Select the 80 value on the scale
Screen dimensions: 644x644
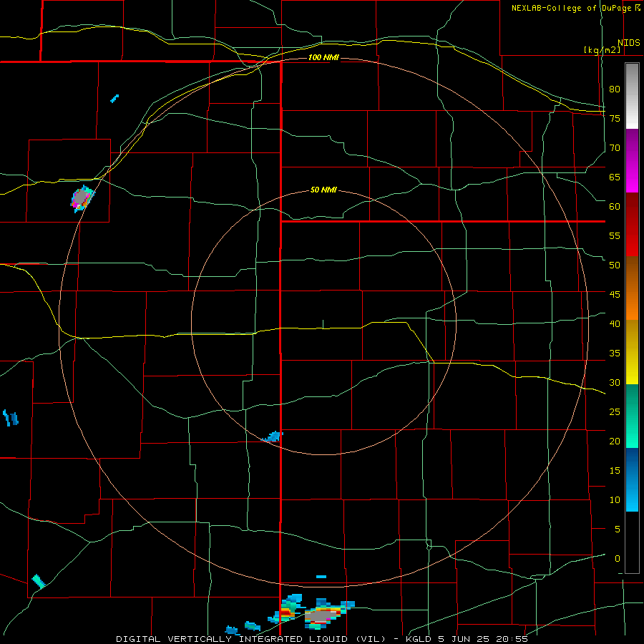(615, 89)
